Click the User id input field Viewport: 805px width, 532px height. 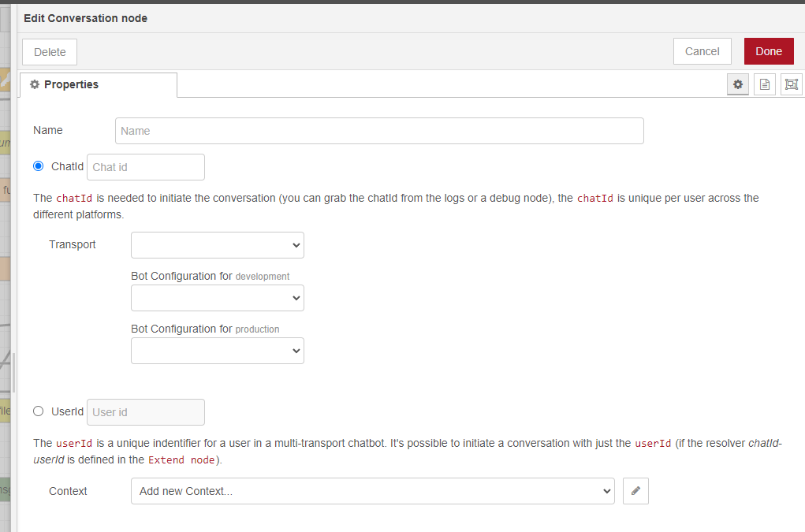pyautogui.click(x=145, y=411)
